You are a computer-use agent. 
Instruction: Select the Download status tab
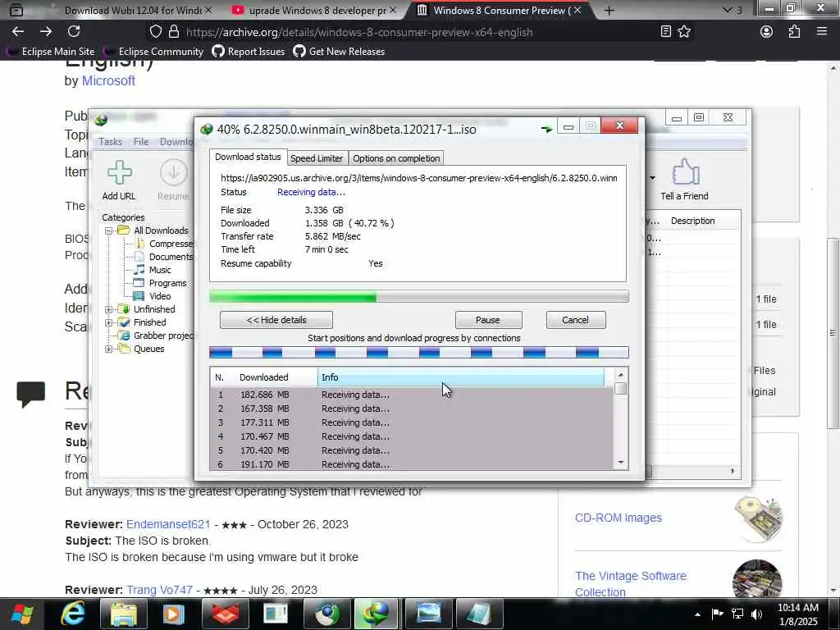(248, 157)
